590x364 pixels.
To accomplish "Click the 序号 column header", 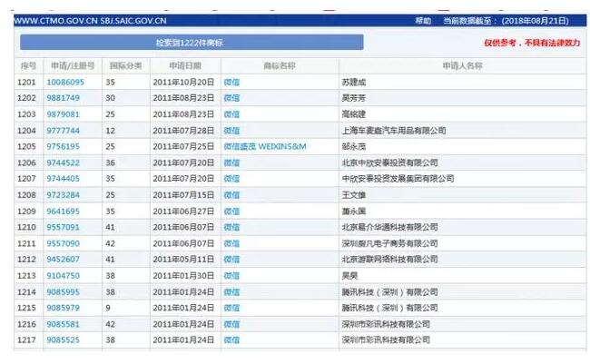I will tap(29, 66).
